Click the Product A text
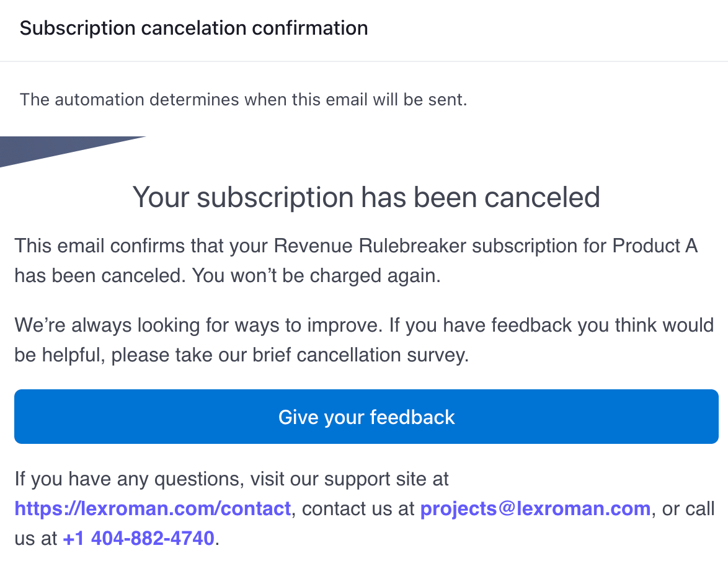The image size is (728, 579). pyautogui.click(x=655, y=245)
